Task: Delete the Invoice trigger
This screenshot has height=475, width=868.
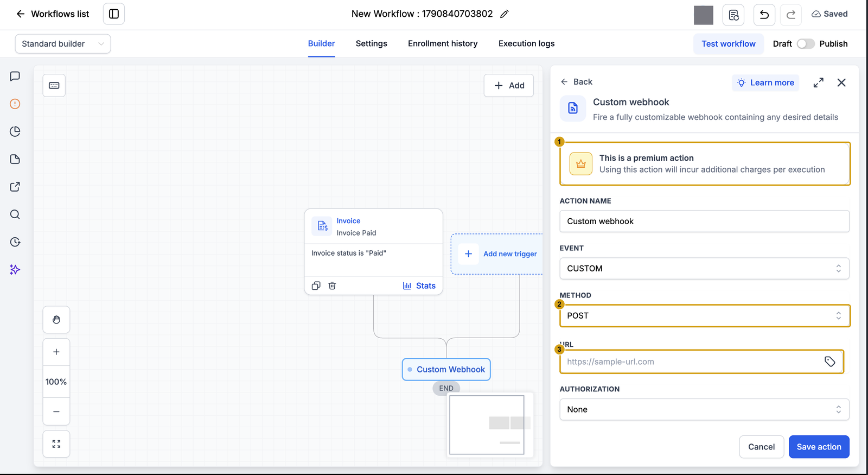Action: tap(332, 286)
